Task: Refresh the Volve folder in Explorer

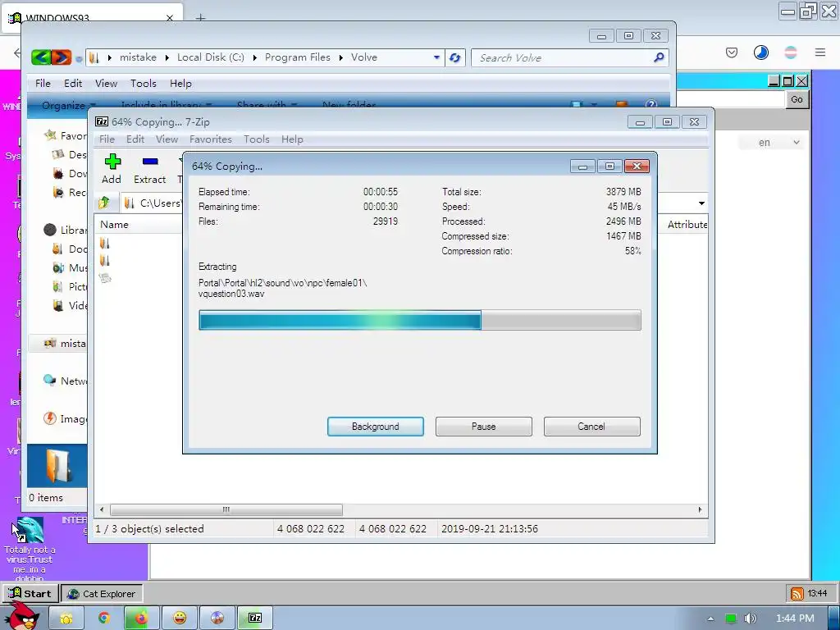Action: [454, 58]
